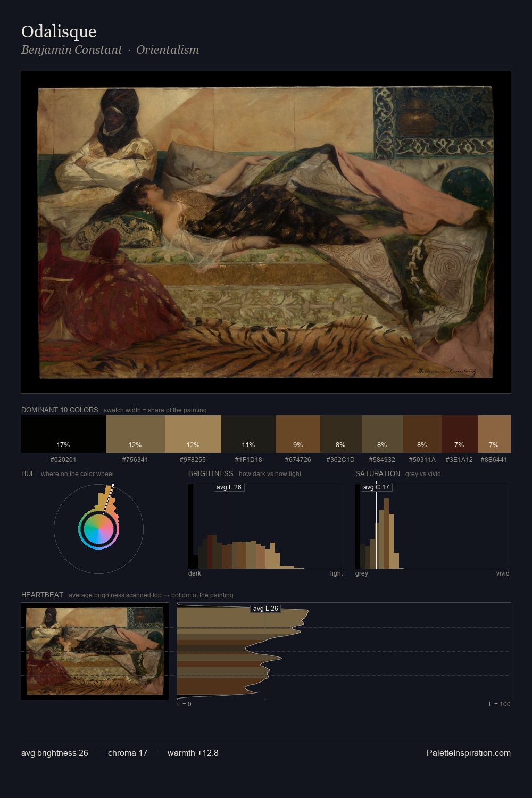Select the #584932 swatch

[383, 434]
